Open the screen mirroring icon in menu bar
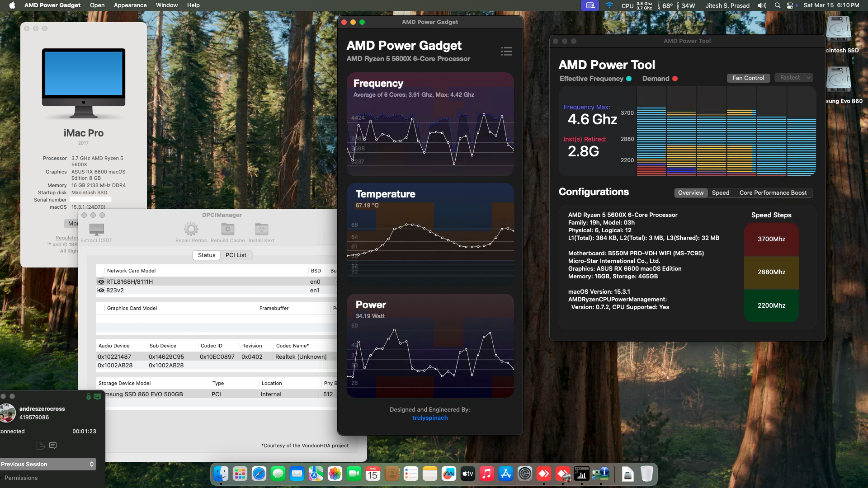 point(591,5)
